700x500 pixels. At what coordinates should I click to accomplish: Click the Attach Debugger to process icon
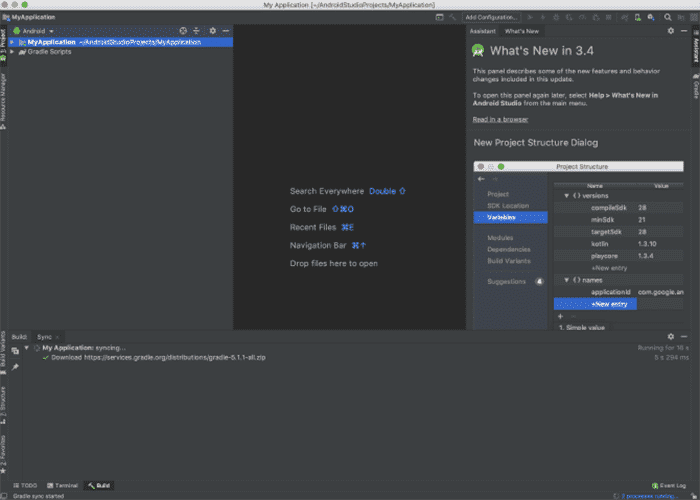click(x=596, y=17)
